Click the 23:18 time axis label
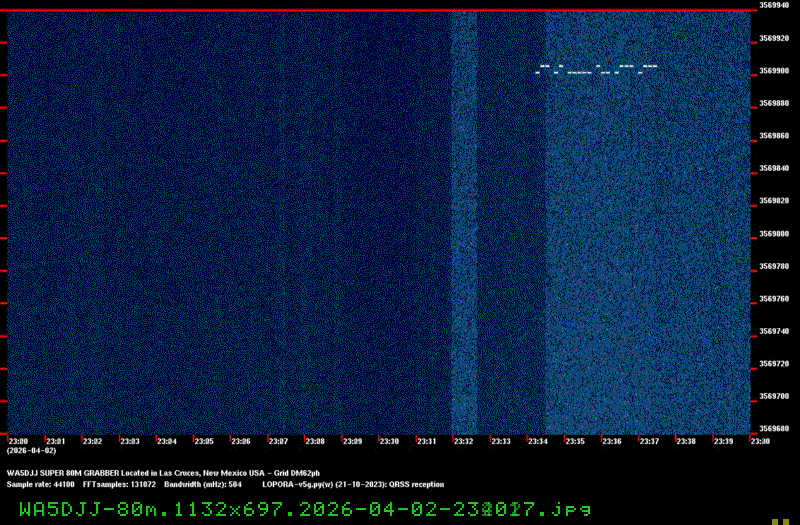 [686, 441]
